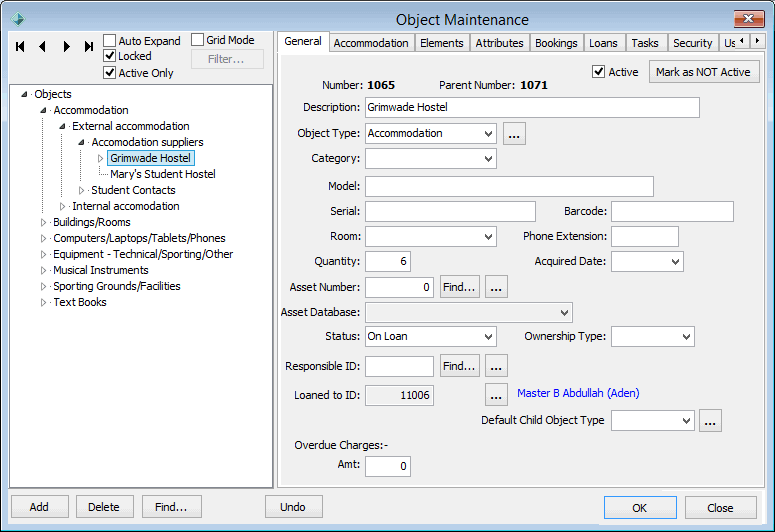Uncheck the Active checkbox
This screenshot has width=775, height=532.
(x=599, y=72)
